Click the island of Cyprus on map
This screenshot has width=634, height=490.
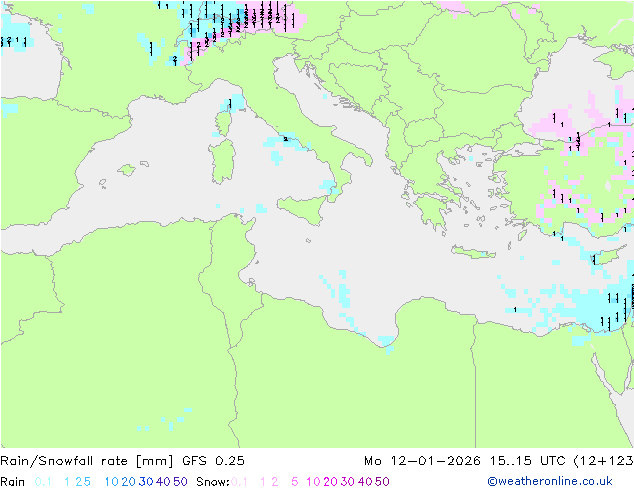point(610,256)
